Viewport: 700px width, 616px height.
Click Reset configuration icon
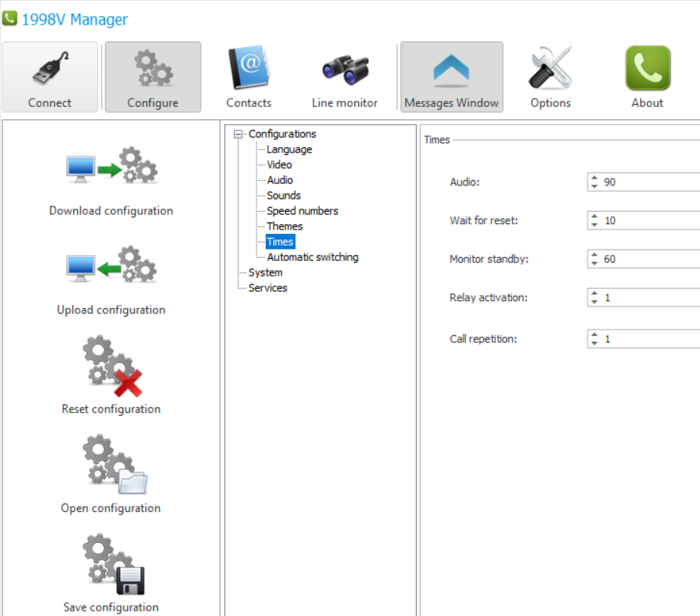(x=111, y=366)
